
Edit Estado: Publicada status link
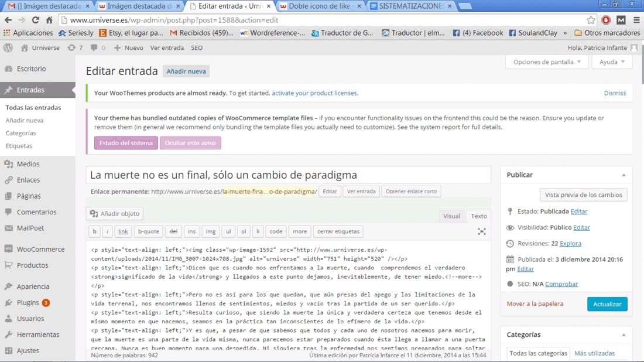click(x=578, y=211)
